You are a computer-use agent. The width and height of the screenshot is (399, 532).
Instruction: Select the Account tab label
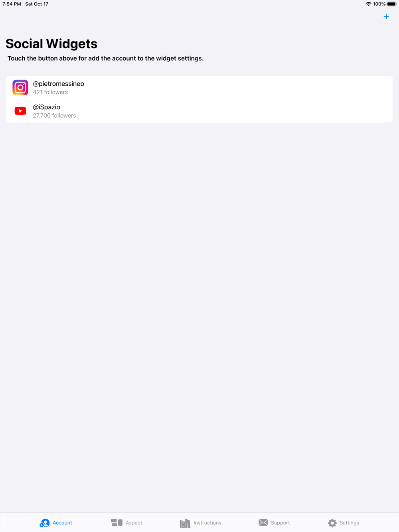pos(62,523)
